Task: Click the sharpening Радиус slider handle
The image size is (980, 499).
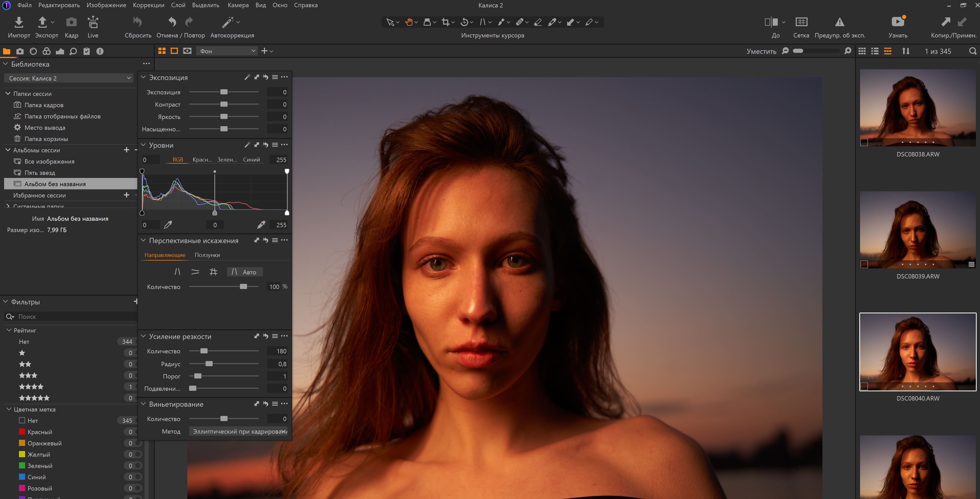Action: (209, 364)
